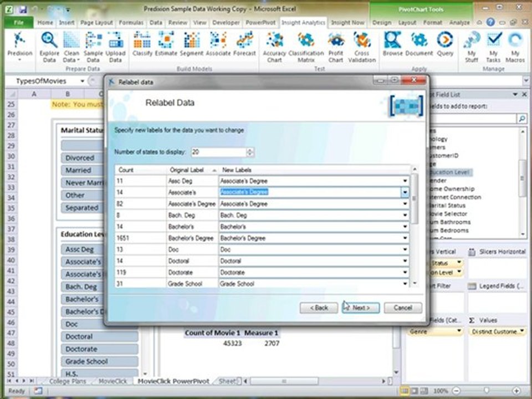Select the Married slicer button
The width and height of the screenshot is (532, 399).
tap(82, 170)
